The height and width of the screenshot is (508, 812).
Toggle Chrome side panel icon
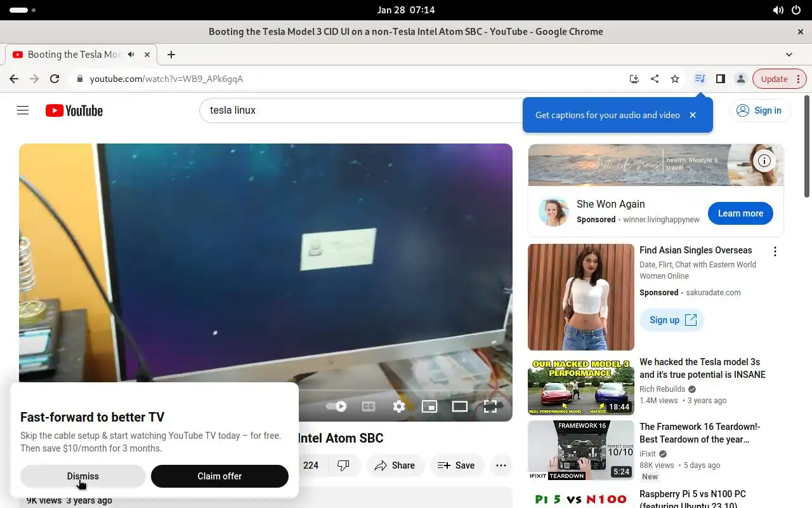coord(720,79)
